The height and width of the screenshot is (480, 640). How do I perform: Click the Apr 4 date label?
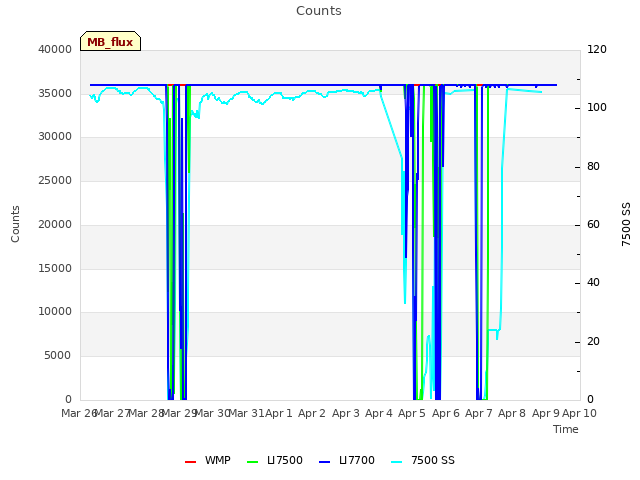tap(379, 413)
